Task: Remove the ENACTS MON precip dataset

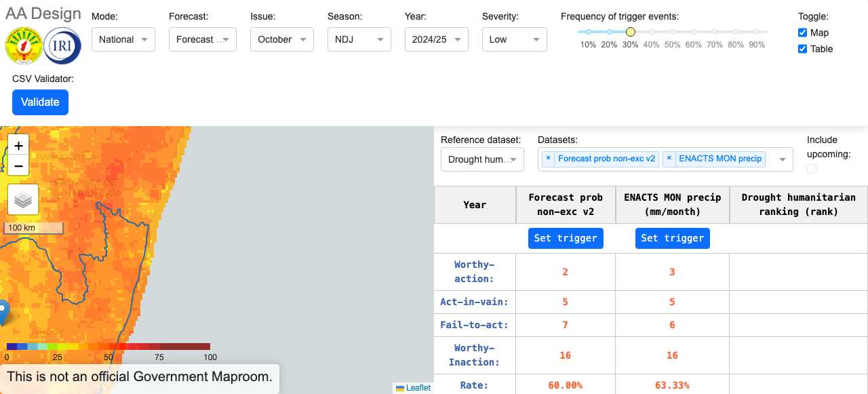Action: coord(669,158)
